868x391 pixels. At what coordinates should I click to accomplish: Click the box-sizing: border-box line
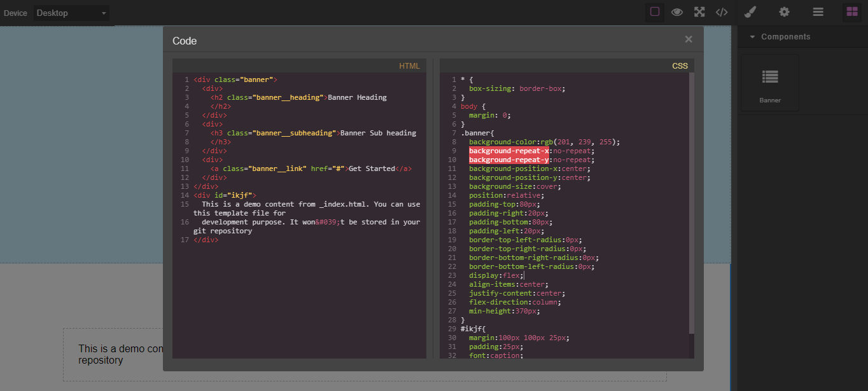click(517, 89)
